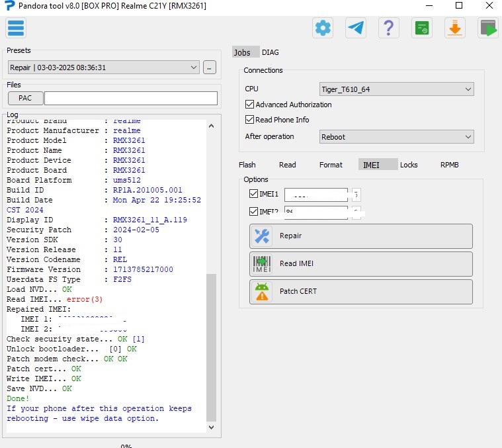Click the orange download arrow icon
502x448 pixels.
tap(455, 28)
